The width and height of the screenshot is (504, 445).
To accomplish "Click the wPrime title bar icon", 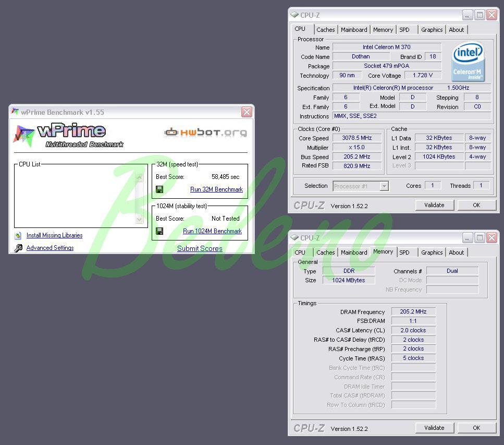I will 15,112.
